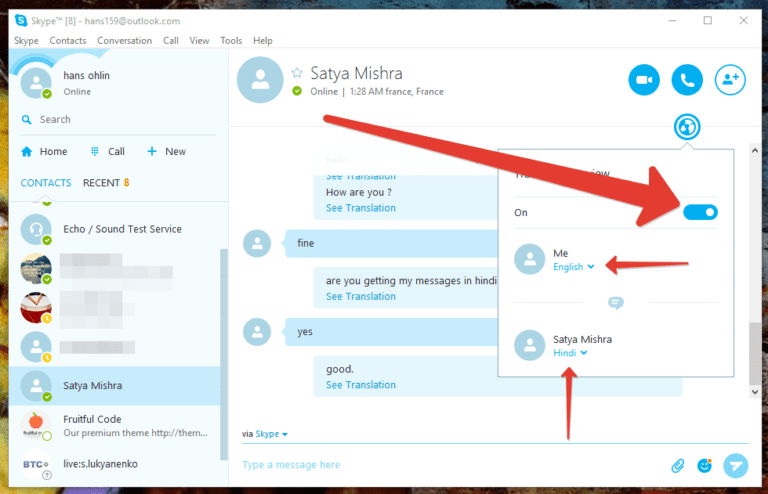Open the emoticon picker
The width and height of the screenshot is (768, 494).
pos(704,465)
